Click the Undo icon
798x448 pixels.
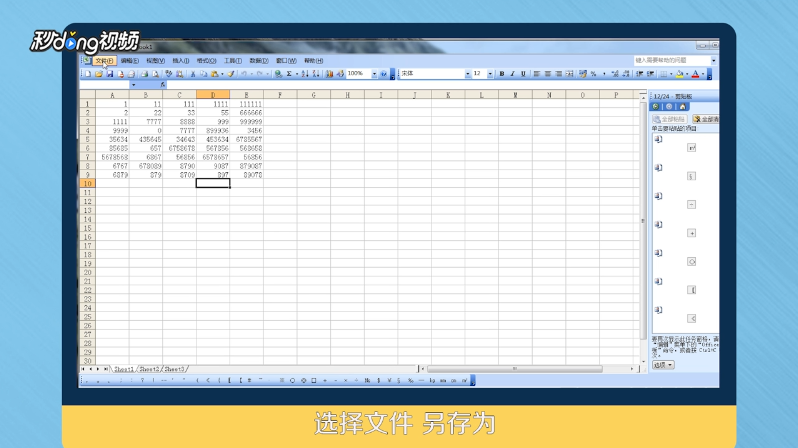pos(244,74)
